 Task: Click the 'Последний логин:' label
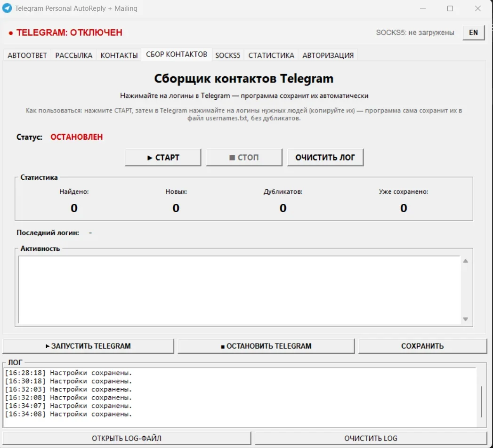coord(48,233)
